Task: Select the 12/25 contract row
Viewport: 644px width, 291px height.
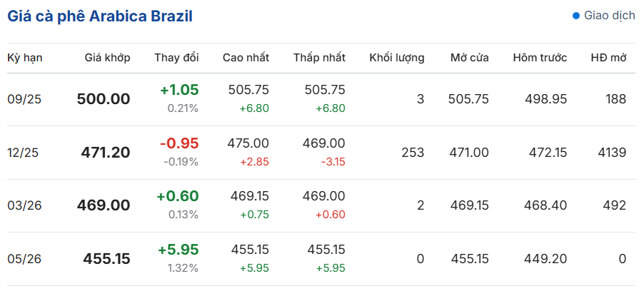Action: click(x=321, y=153)
